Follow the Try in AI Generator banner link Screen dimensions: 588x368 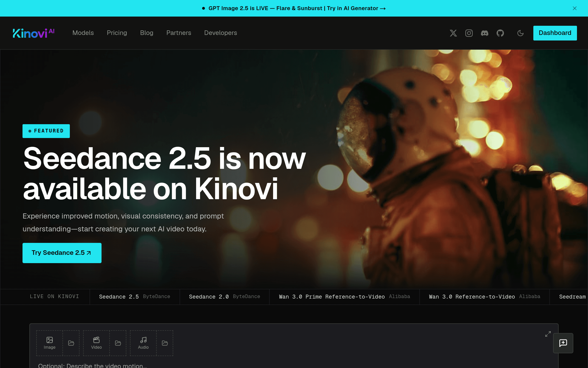[x=356, y=8]
